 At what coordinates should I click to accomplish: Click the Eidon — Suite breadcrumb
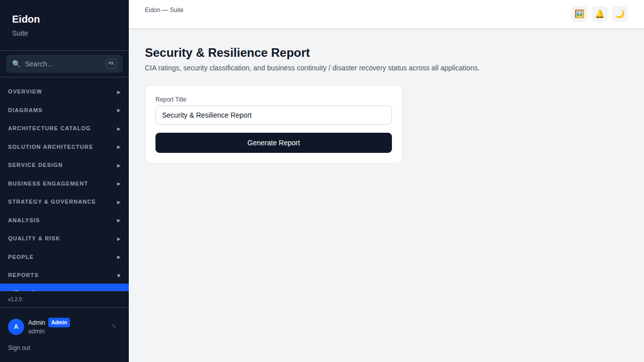click(164, 10)
